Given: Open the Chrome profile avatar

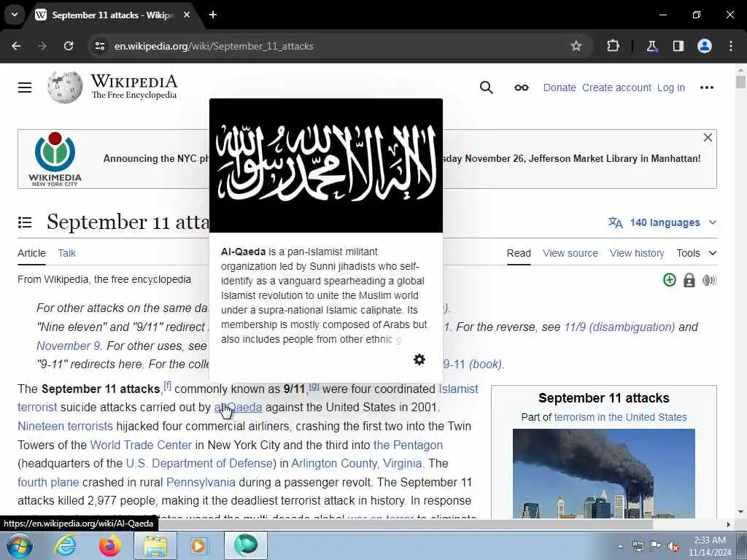Looking at the screenshot, I should pyautogui.click(x=705, y=46).
